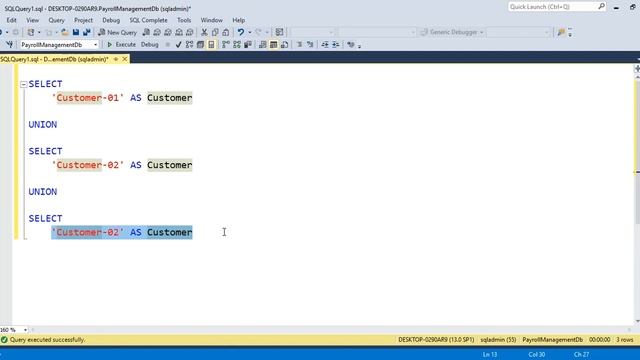Click the Paste icon
Screen dimensions: 640x360
[x=226, y=32]
